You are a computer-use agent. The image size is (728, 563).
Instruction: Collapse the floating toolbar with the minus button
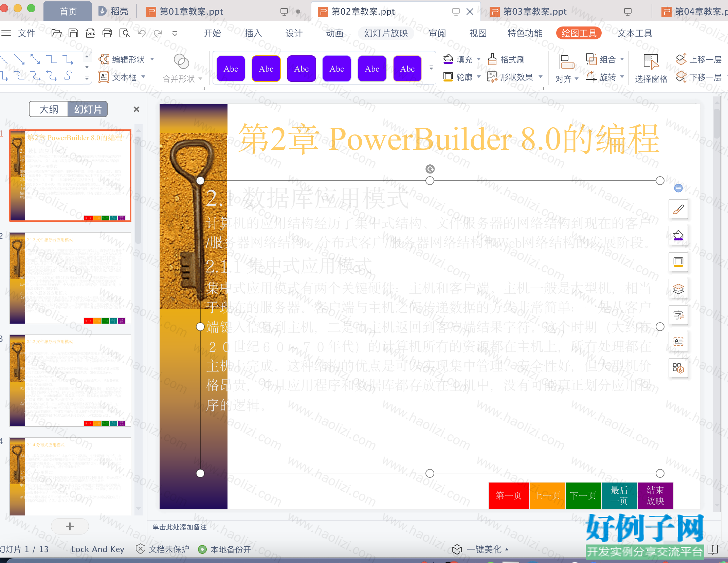pyautogui.click(x=678, y=188)
